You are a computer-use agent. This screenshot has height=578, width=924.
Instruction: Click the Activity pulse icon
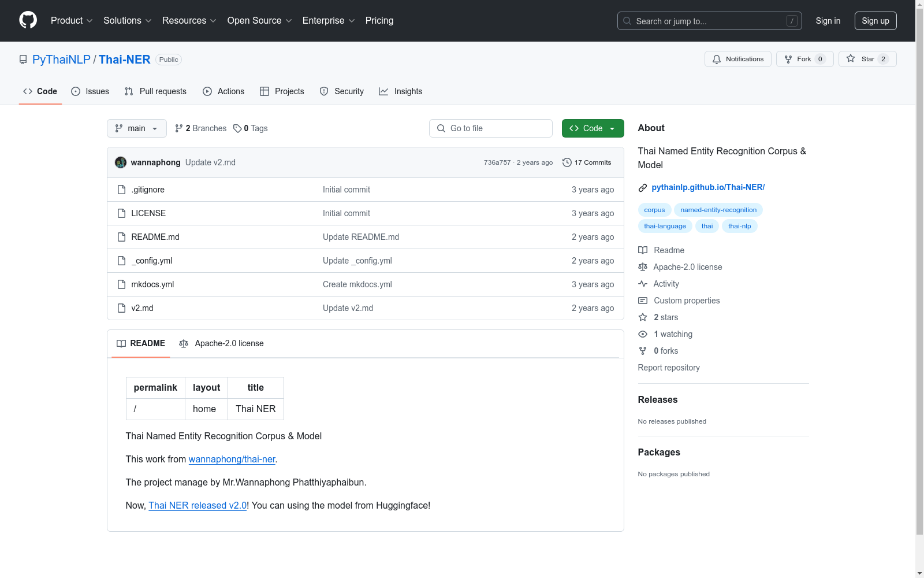coord(643,284)
